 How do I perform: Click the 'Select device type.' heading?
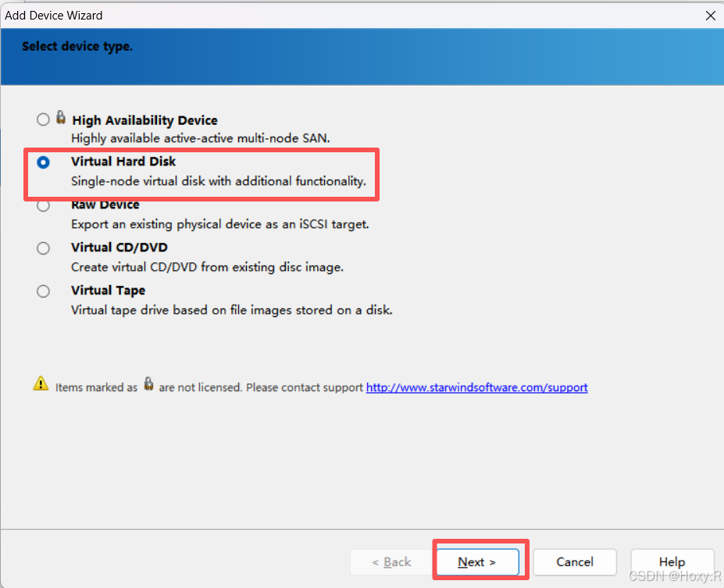tap(77, 47)
